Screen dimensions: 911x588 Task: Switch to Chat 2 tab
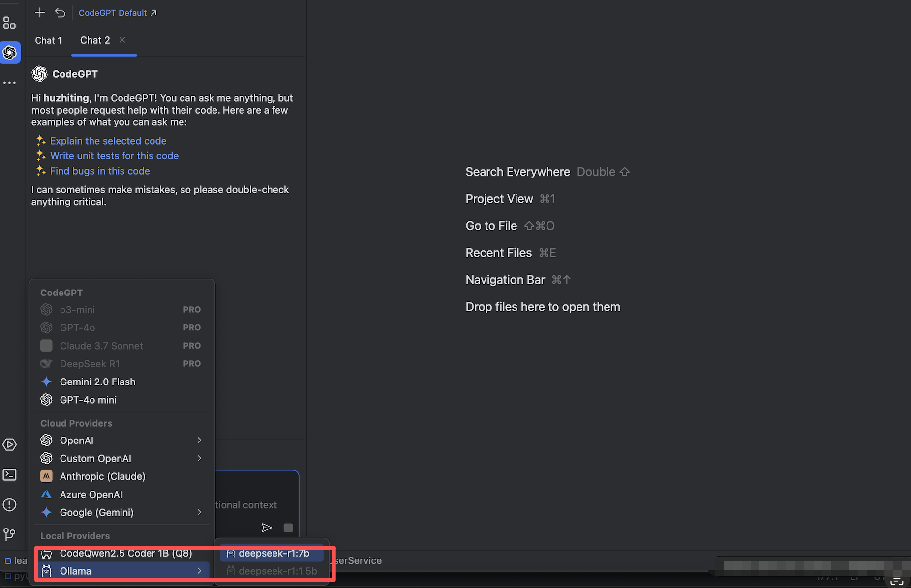95,40
